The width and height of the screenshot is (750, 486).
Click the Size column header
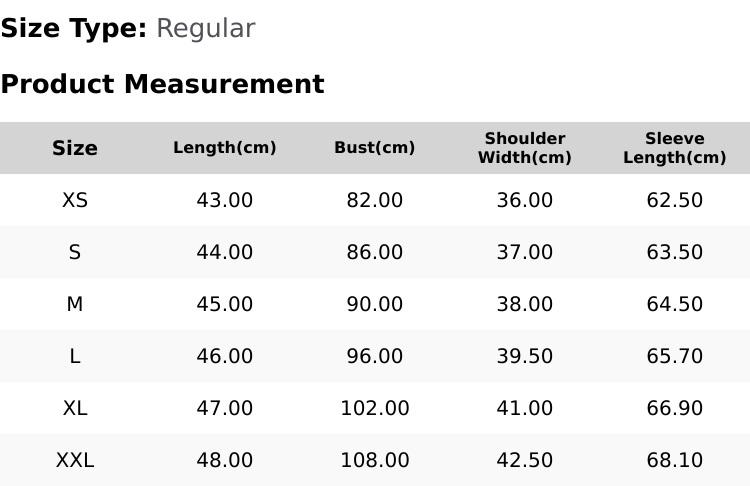pyautogui.click(x=75, y=148)
